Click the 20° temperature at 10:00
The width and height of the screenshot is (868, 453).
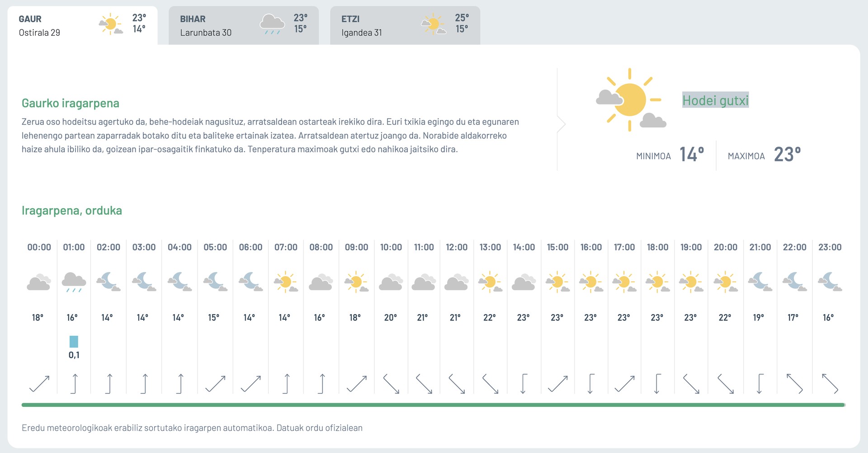tap(391, 318)
